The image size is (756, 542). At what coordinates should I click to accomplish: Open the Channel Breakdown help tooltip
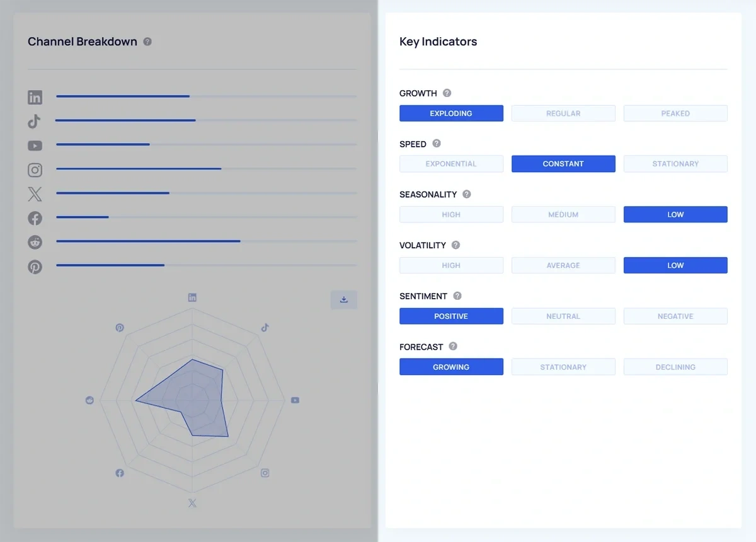(x=147, y=42)
